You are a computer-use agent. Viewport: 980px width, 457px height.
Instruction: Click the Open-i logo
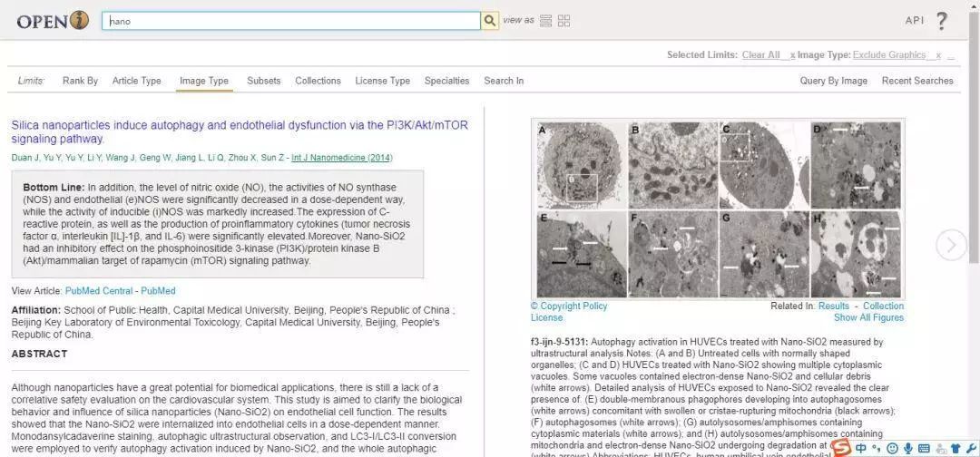pyautogui.click(x=53, y=21)
